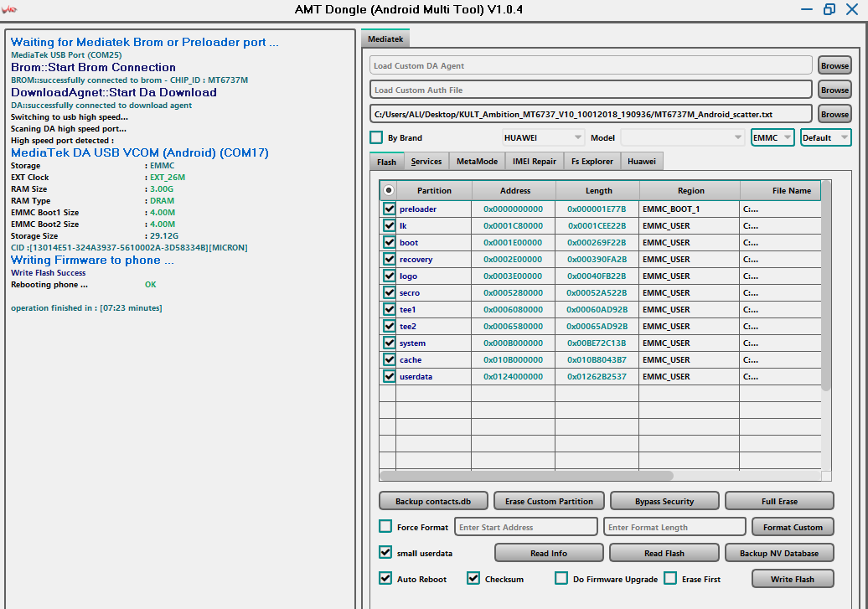The height and width of the screenshot is (609, 868).
Task: Click the Read Info button
Action: tap(549, 553)
